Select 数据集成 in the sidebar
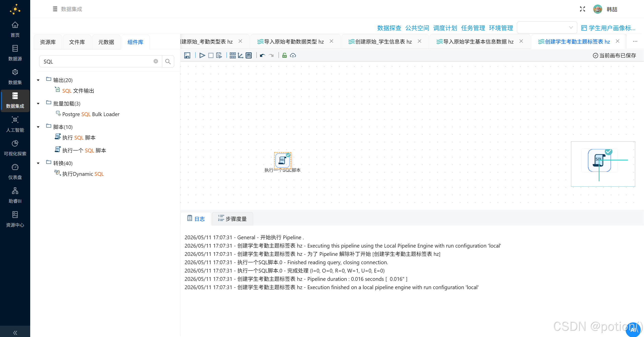 pyautogui.click(x=15, y=100)
